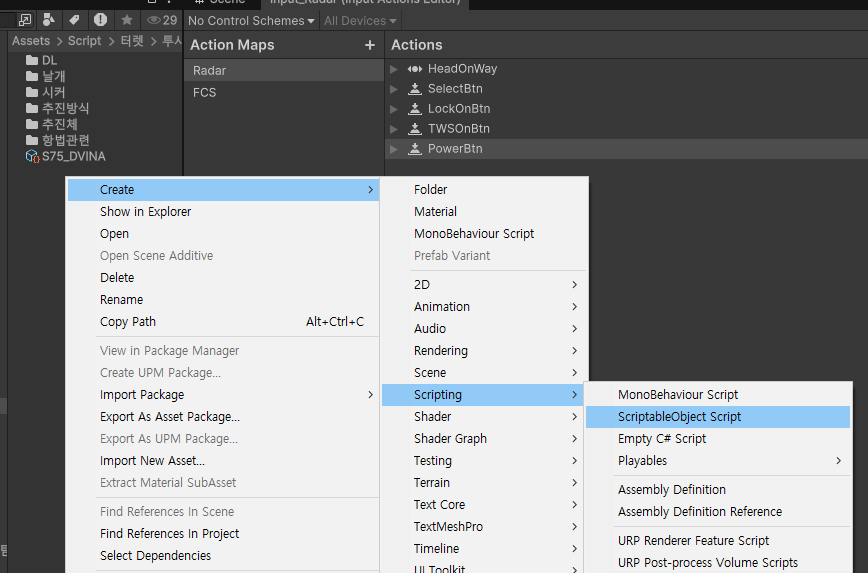Click the search by label tag icon
The image size is (868, 573).
[x=74, y=20]
